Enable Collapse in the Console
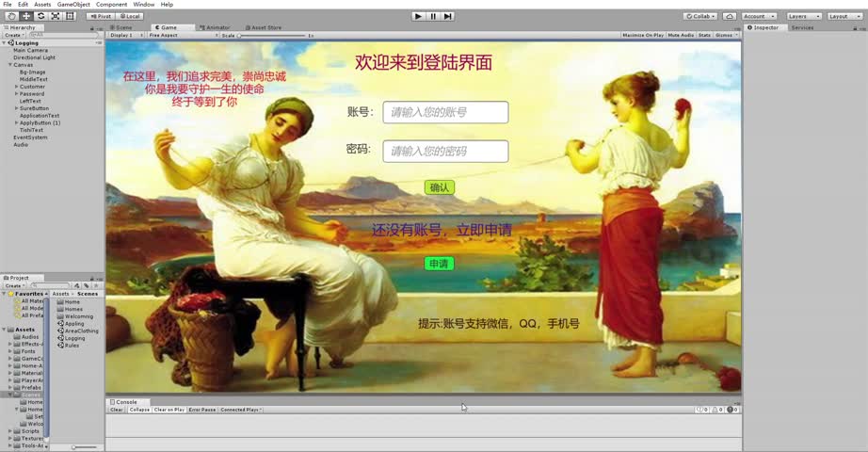Screen dimensions: 868x452 [139, 410]
